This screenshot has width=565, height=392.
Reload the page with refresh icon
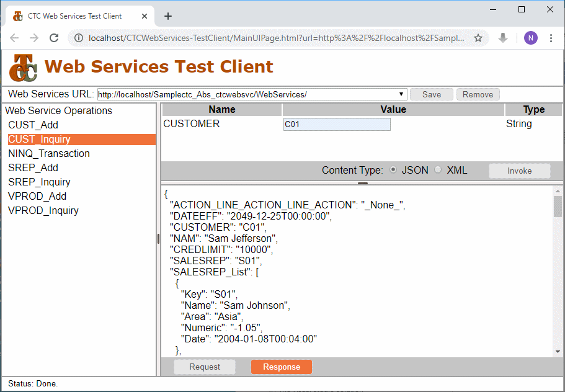(54, 38)
